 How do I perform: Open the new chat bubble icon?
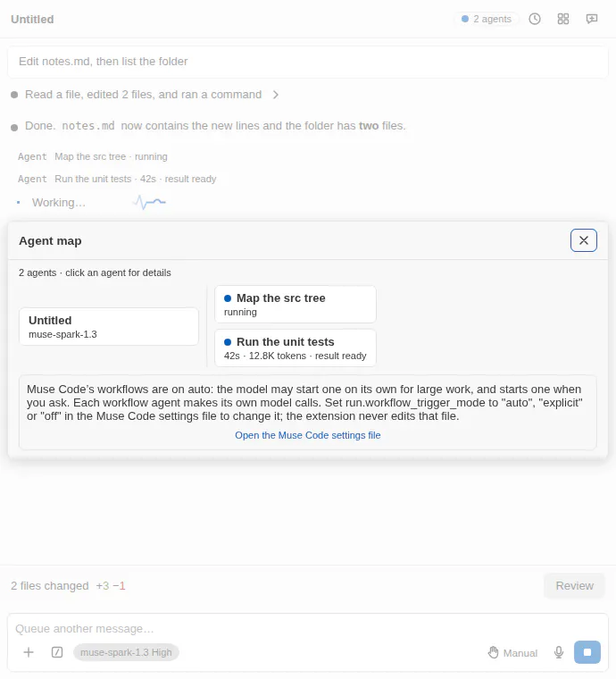coord(592,19)
